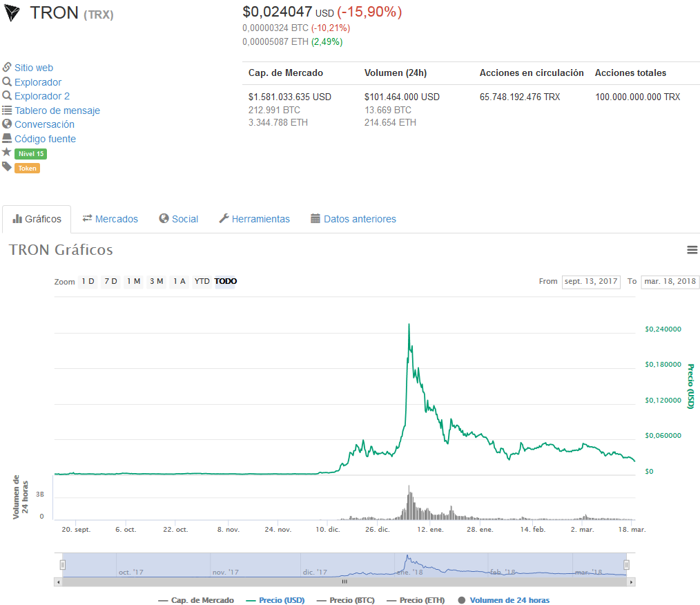
Task: Click the magnifier icon beside Explorador 2
Action: pyautogui.click(x=7, y=95)
